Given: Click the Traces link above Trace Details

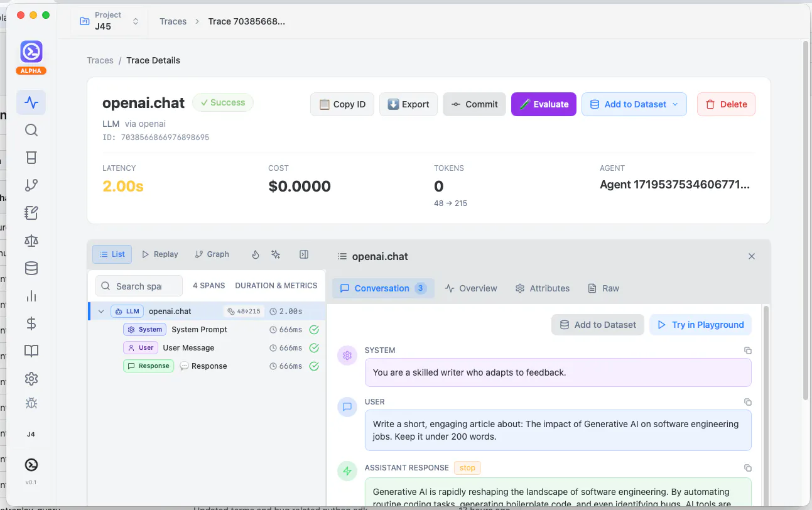Looking at the screenshot, I should click(100, 60).
